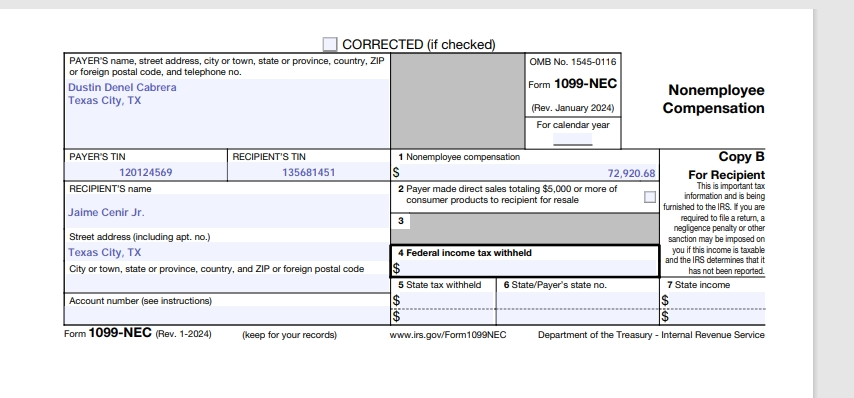Viewport: 854px width, 398px height.
Task: Click the second State/Payer's state no. field
Action: pos(577,316)
